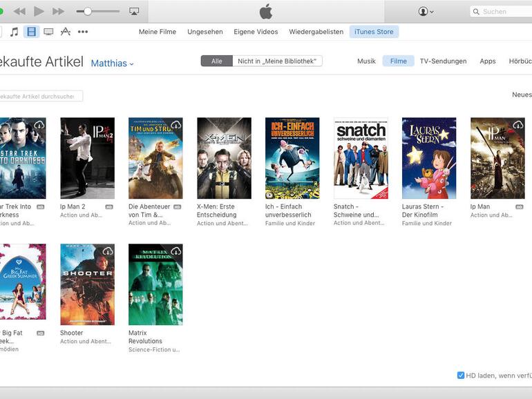
Task: Click Familie und Kinder under Ich - Einfach
Action: [x=290, y=223]
